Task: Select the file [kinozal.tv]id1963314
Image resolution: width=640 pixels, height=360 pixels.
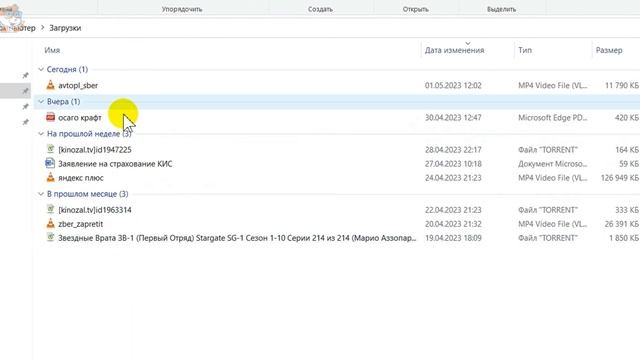Action: pyautogui.click(x=95, y=210)
